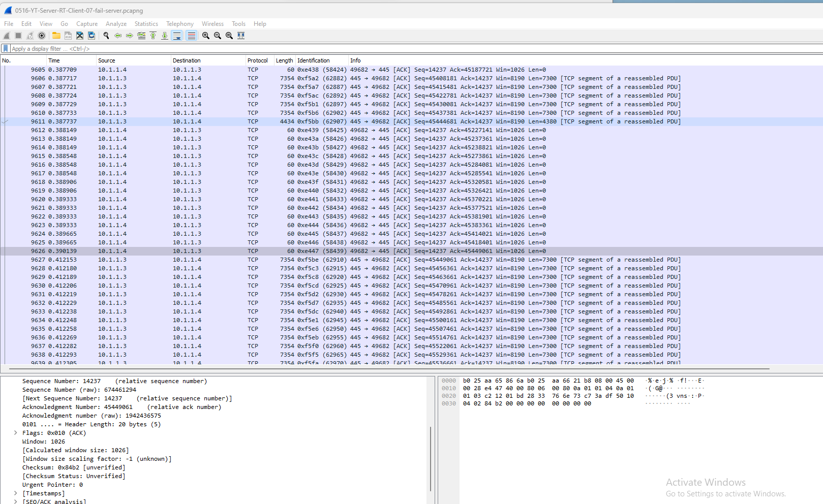This screenshot has height=504, width=823.
Task: Select packet 9618 with Ack=45320581
Action: 411,182
